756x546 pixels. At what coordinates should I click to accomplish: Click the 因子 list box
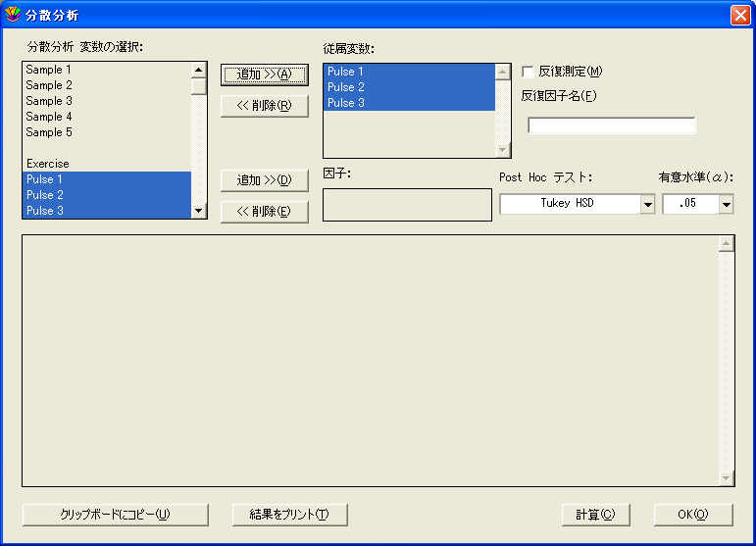(x=407, y=205)
